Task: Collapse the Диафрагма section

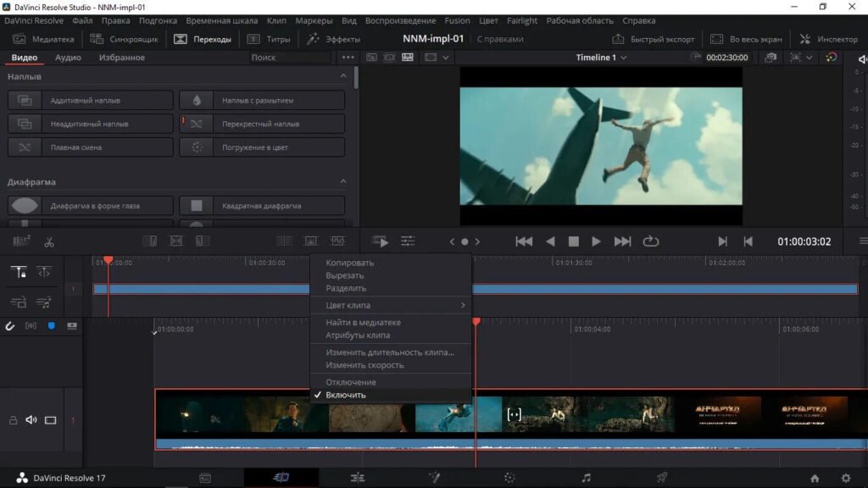Action: [x=343, y=181]
